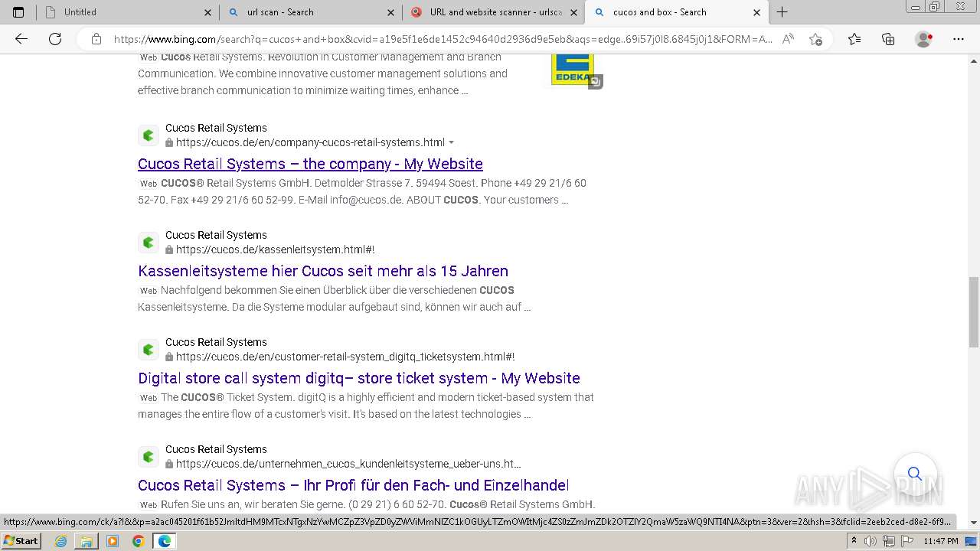
Task: Open Cucos Retail Systems – the company link
Action: [310, 164]
